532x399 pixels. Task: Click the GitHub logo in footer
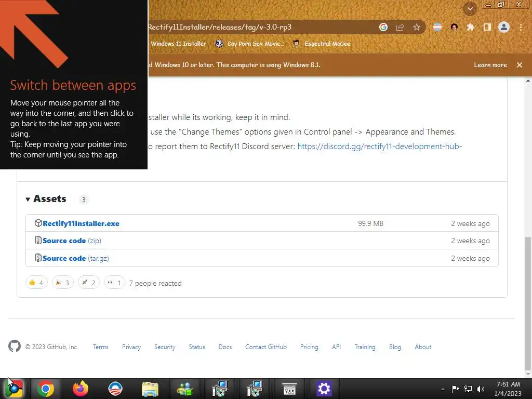coord(14,346)
